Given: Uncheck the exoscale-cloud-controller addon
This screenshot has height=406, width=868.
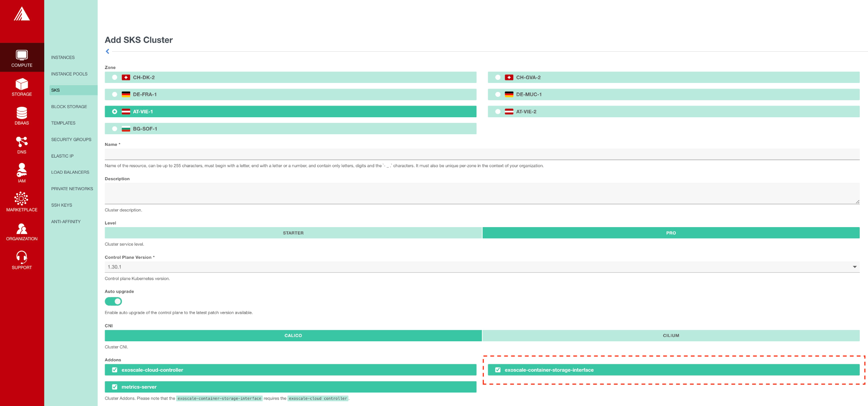Looking at the screenshot, I should pyautogui.click(x=115, y=370).
